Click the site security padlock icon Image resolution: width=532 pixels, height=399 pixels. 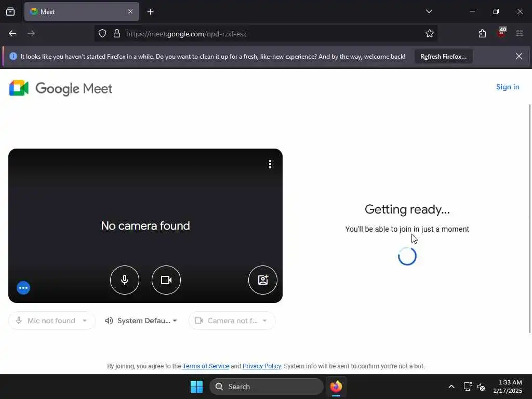(117, 33)
